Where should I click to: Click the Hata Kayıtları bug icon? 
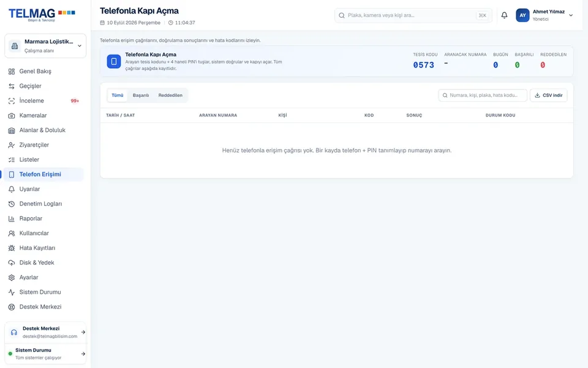(12, 248)
